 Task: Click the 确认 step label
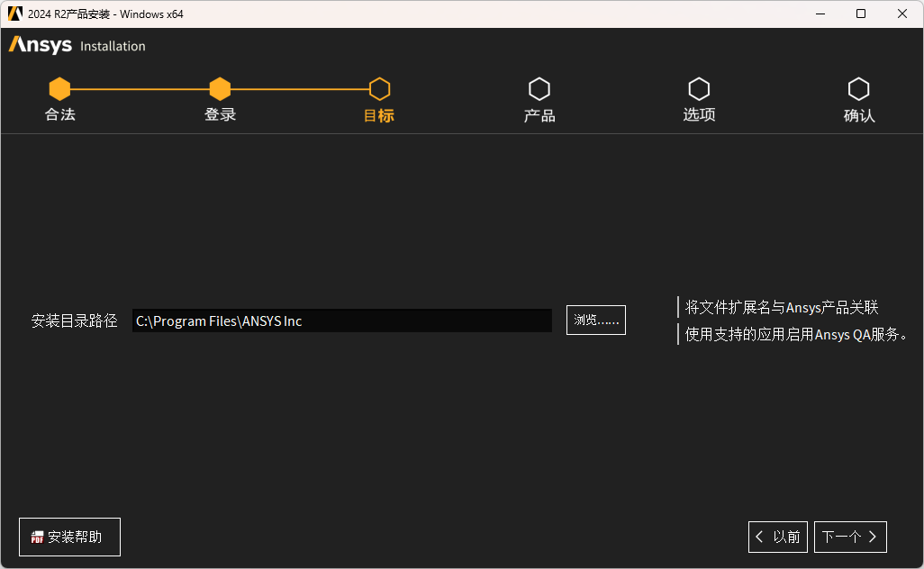[x=859, y=115]
